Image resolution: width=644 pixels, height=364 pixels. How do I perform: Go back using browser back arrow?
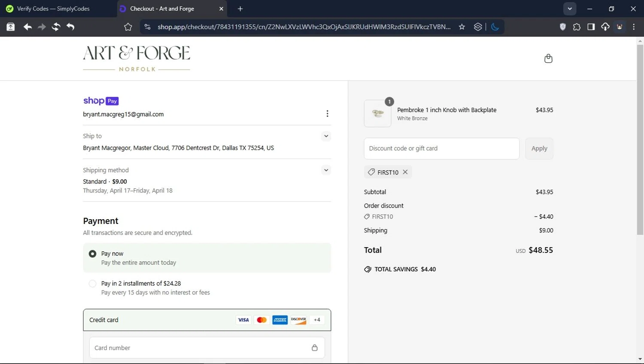(27, 27)
